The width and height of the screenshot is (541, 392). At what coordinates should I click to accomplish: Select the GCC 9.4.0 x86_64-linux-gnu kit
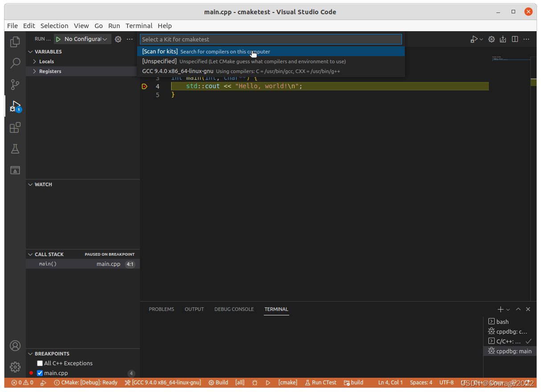coord(271,71)
